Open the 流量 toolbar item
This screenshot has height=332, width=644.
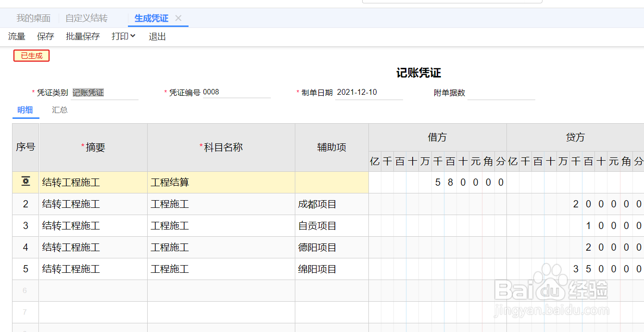point(17,36)
